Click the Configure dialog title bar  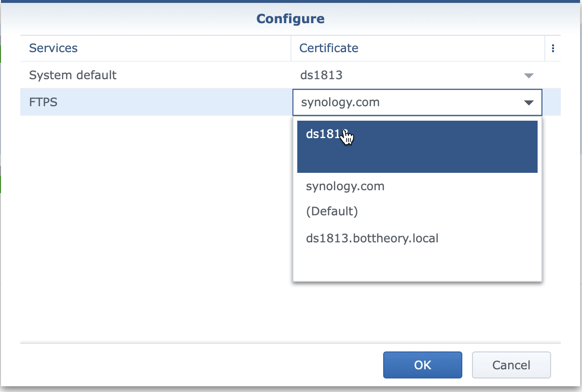click(x=290, y=19)
